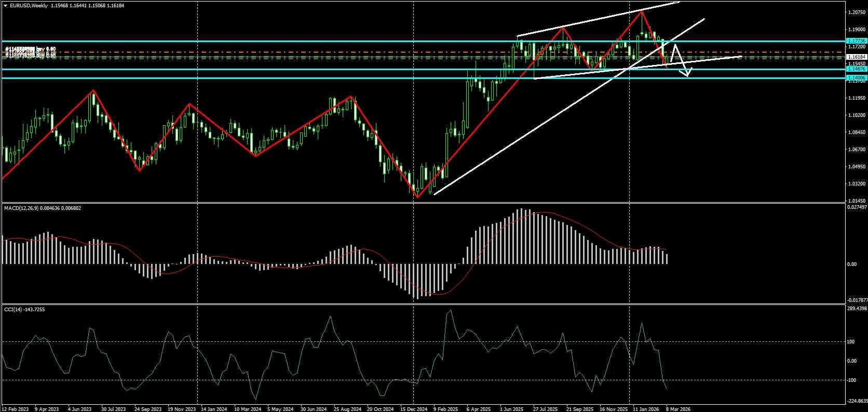868x412 pixels.
Task: Select the orange dash-dot order level line
Action: point(423,52)
